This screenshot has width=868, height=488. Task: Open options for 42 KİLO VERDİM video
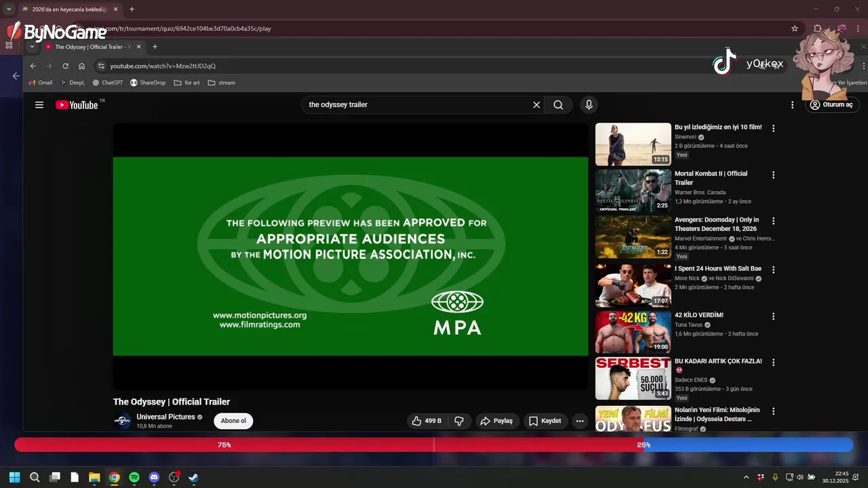[773, 316]
